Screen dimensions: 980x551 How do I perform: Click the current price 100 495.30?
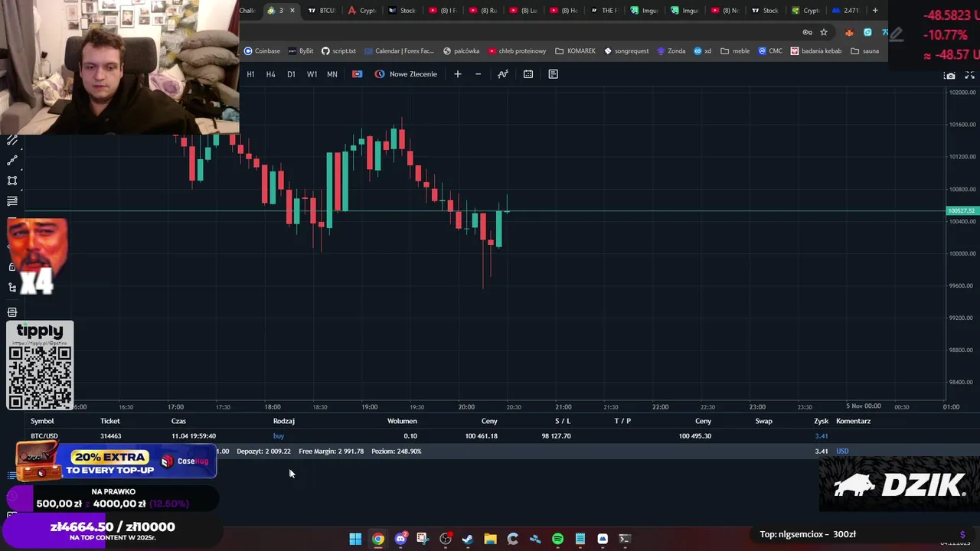click(x=694, y=436)
